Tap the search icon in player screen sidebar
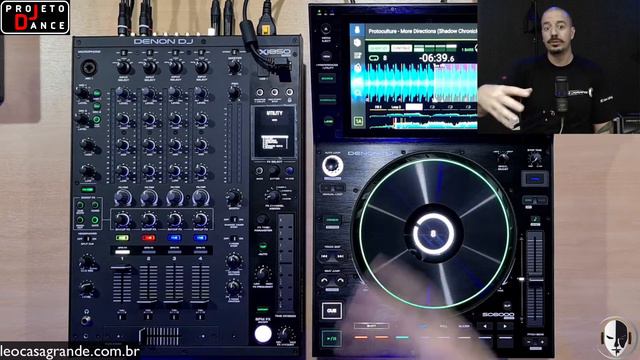Image resolution: width=640 pixels, height=360 pixels. tap(358, 93)
